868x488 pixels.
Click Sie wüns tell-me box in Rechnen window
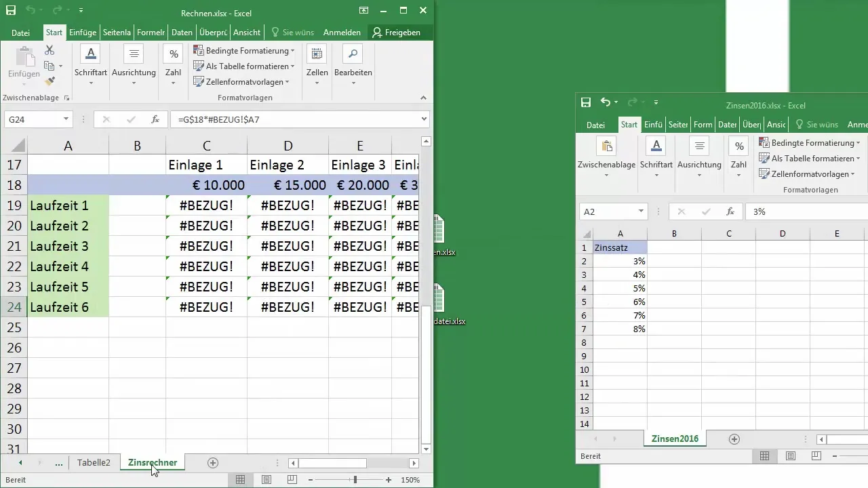point(292,33)
